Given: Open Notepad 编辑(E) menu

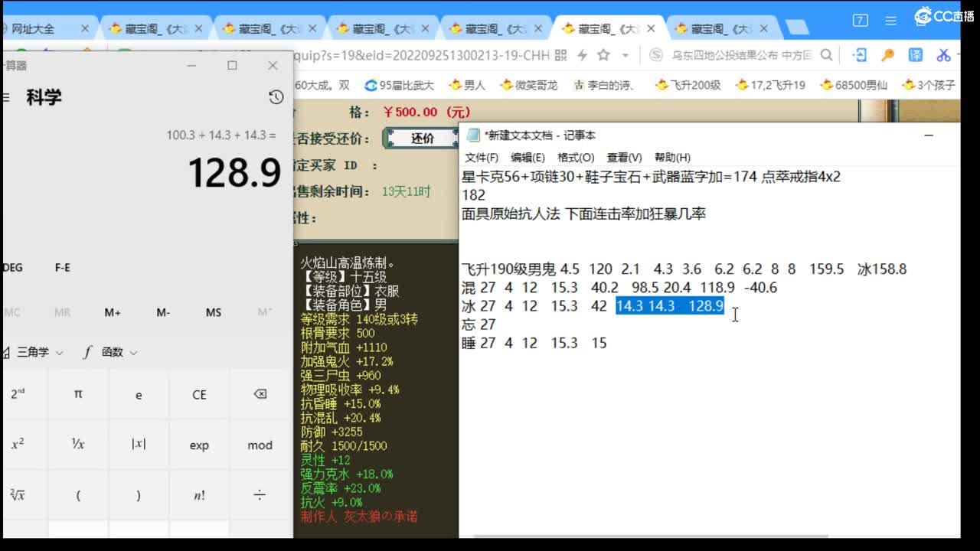Looking at the screenshot, I should tap(528, 158).
